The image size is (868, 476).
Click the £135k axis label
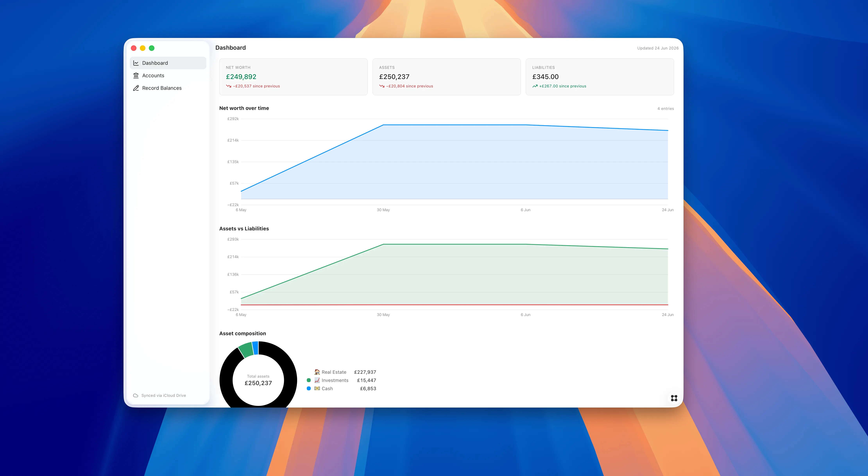233,162
